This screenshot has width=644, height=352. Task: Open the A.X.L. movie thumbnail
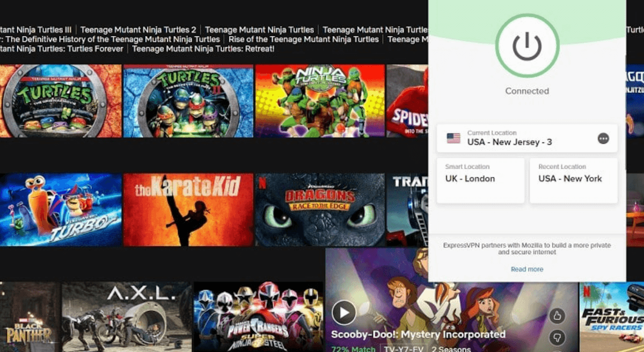pyautogui.click(x=127, y=317)
